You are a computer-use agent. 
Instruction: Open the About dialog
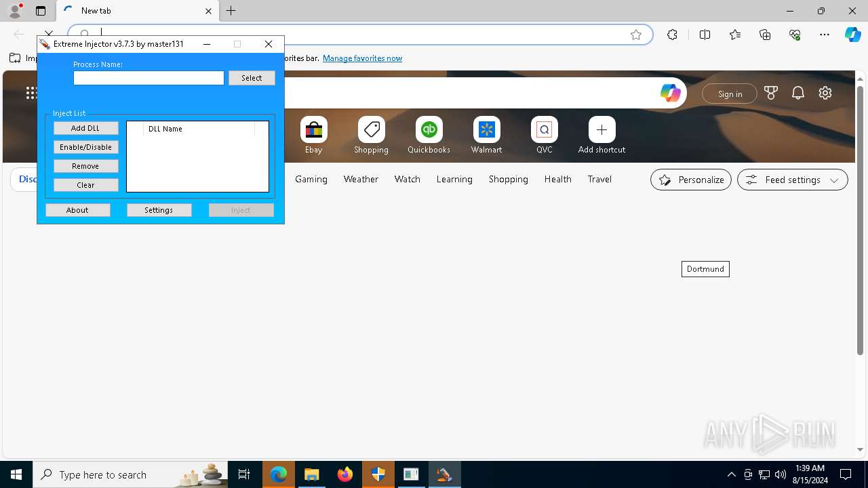point(77,210)
